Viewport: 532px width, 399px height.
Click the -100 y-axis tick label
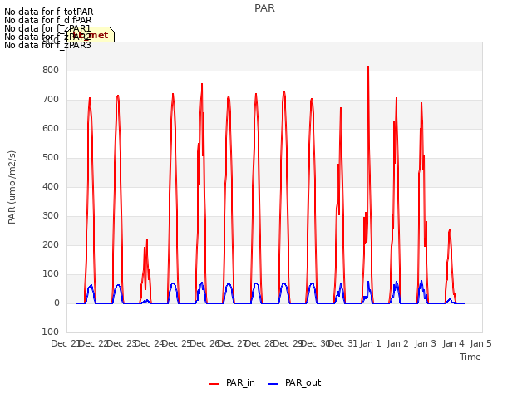tap(49, 332)
